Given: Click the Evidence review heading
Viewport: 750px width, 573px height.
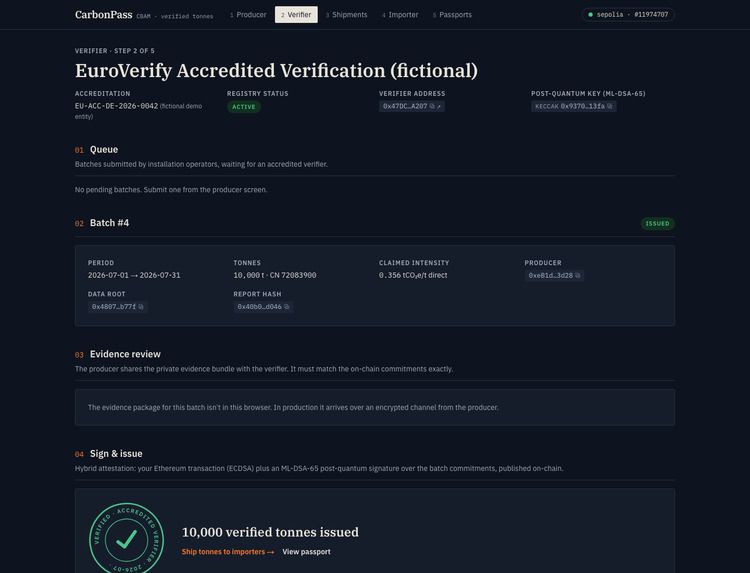Looking at the screenshot, I should coord(125,354).
